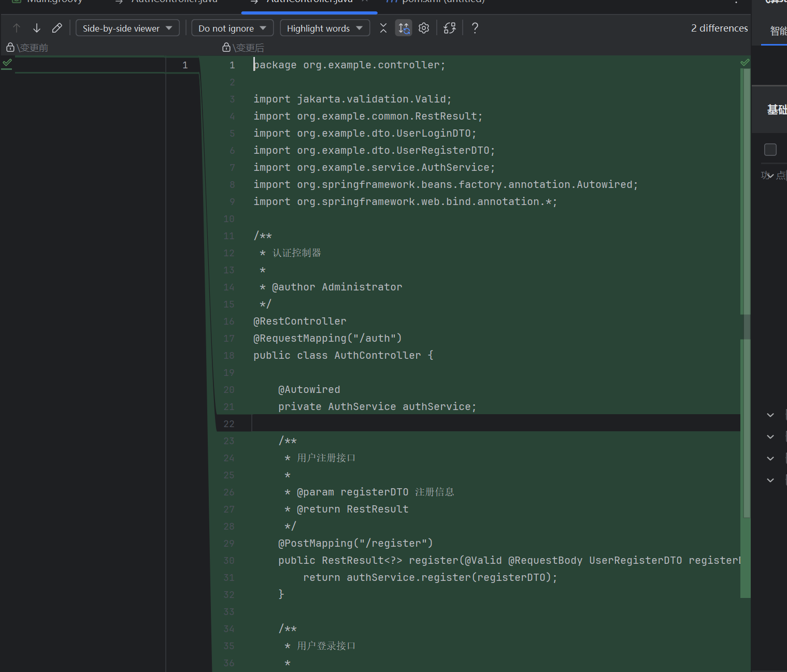Image resolution: width=787 pixels, height=672 pixels.
Task: Click the 认证控制器 comment line
Action: pyautogui.click(x=290, y=253)
